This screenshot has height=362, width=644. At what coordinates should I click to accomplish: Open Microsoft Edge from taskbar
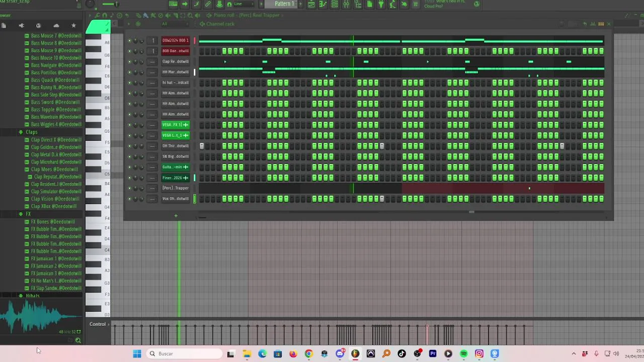(262, 354)
